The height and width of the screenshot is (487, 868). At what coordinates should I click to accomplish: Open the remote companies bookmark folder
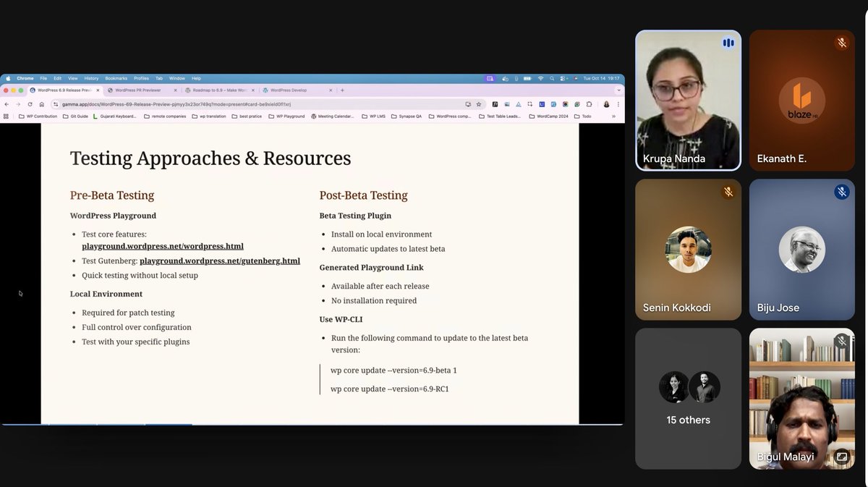[165, 116]
